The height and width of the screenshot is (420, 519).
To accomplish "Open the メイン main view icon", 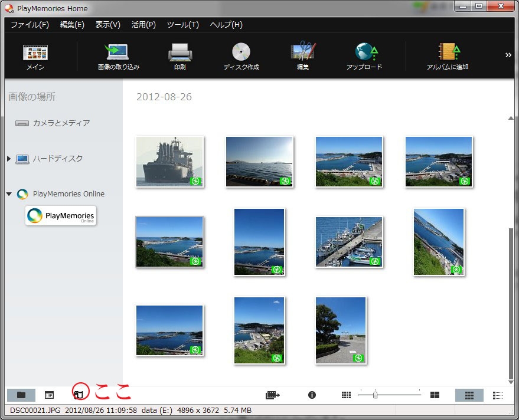I will [x=35, y=53].
